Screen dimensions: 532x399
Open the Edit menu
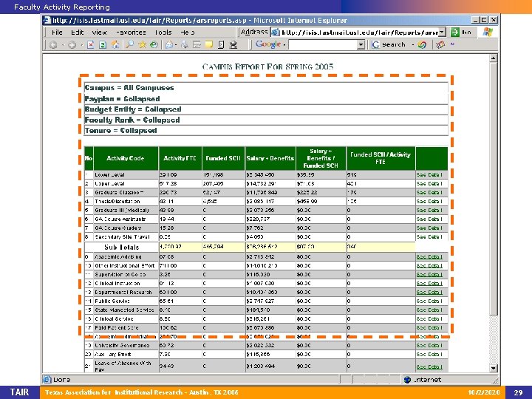click(x=77, y=33)
